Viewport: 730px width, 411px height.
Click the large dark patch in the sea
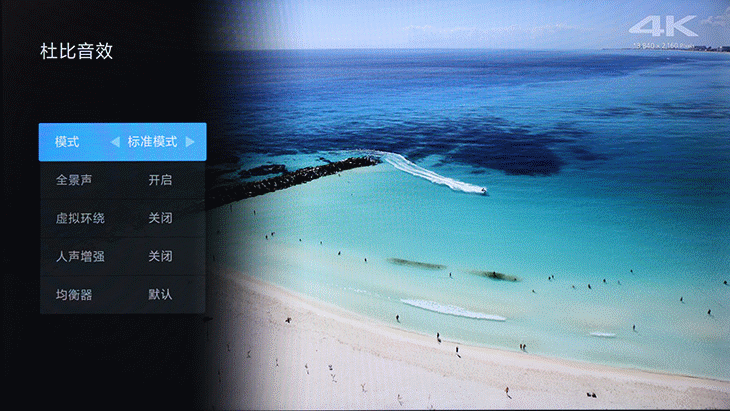(560, 140)
